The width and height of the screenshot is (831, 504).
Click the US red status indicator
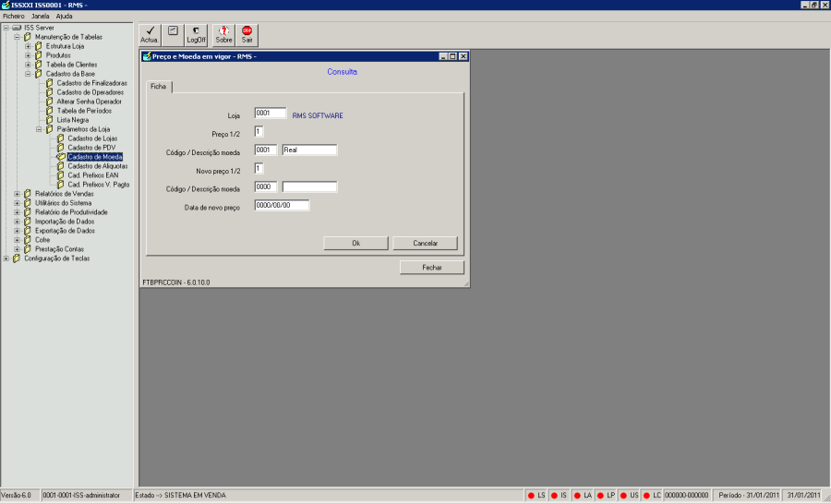point(623,496)
